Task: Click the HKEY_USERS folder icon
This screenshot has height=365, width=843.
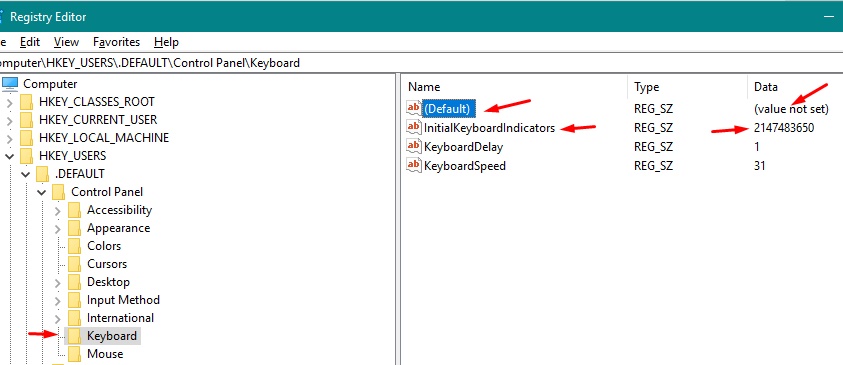Action: point(26,156)
